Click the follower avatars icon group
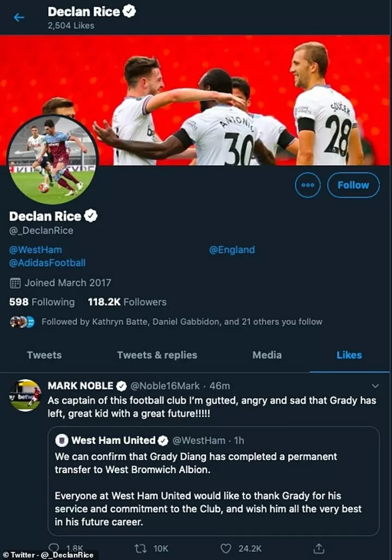The image size is (392, 560). 22,322
